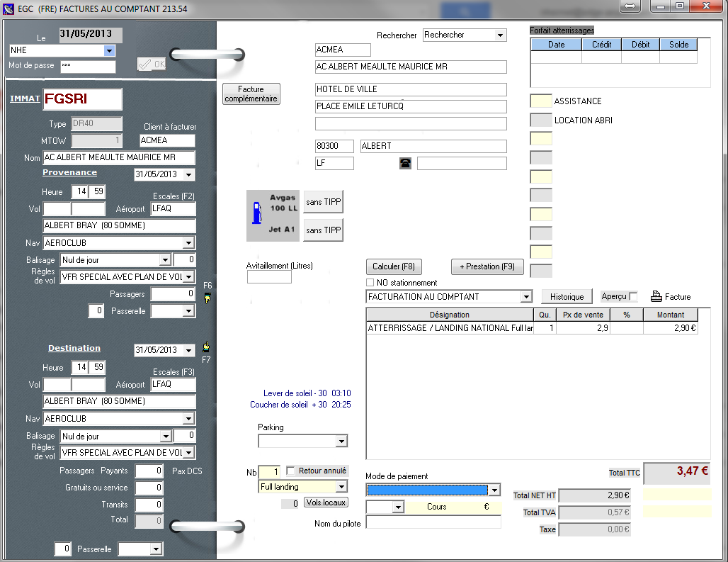Click the black telephone icon
The image size is (728, 562).
tap(406, 163)
